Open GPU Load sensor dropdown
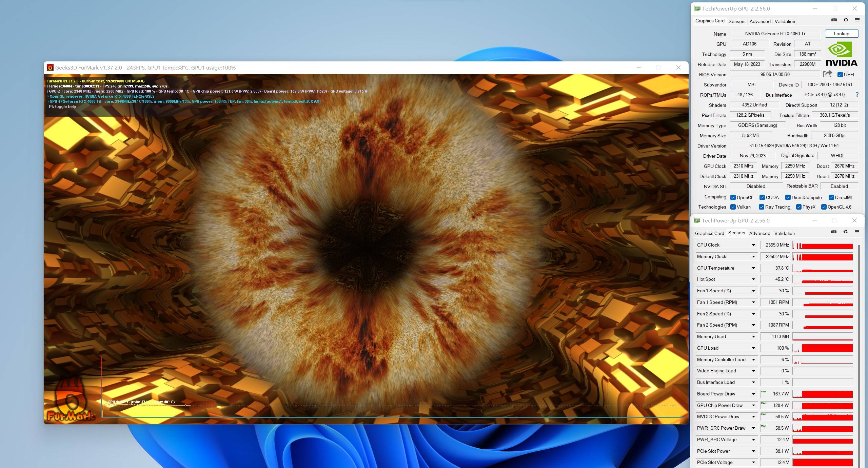The image size is (868, 468). click(x=753, y=348)
